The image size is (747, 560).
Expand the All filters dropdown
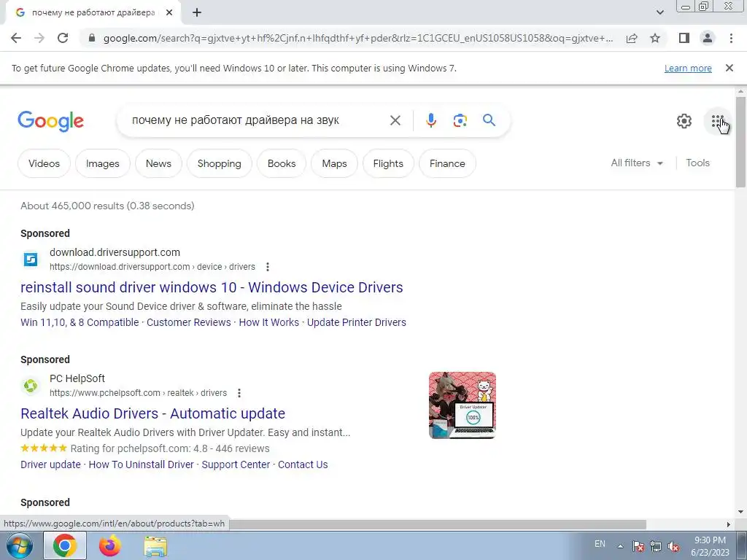(636, 163)
